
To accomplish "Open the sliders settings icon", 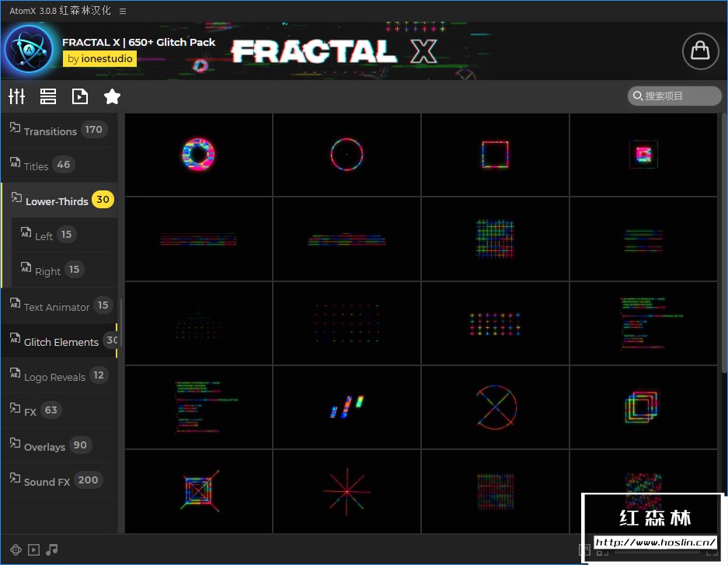I will [17, 96].
